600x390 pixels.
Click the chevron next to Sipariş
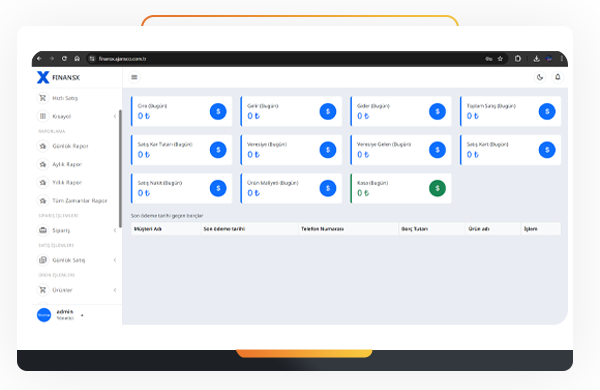tap(115, 230)
